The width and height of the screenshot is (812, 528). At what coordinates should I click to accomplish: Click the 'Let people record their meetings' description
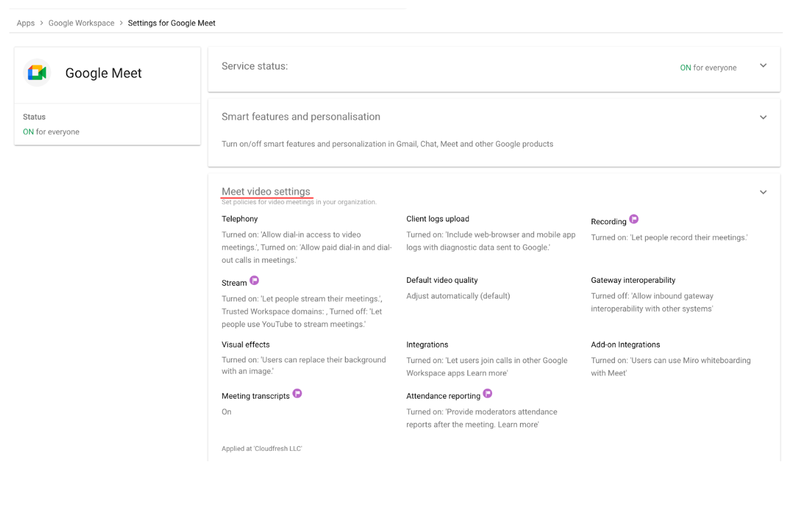tap(669, 238)
